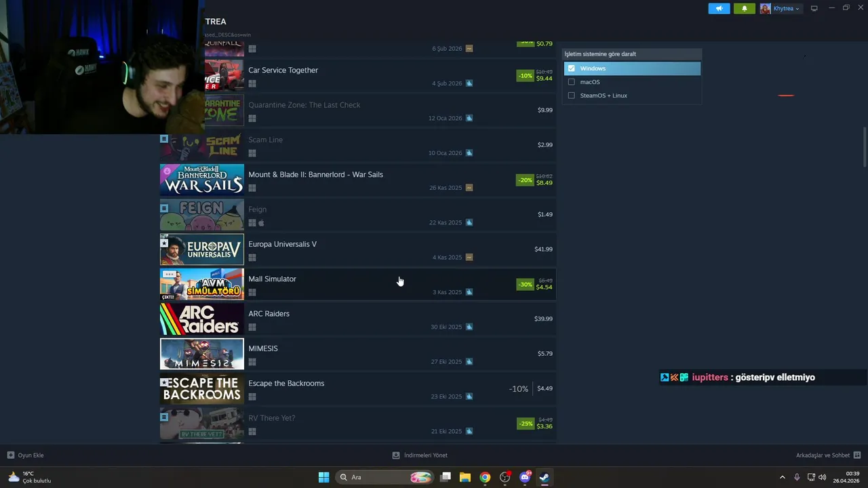The image size is (868, 488).
Task: Click the $39.99 price of ARC Raiders
Action: (543, 319)
